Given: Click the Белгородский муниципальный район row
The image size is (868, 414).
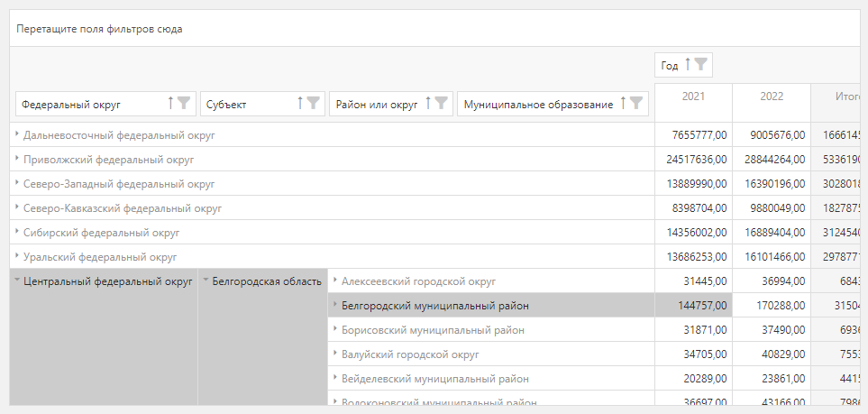Looking at the screenshot, I should click(x=434, y=306).
